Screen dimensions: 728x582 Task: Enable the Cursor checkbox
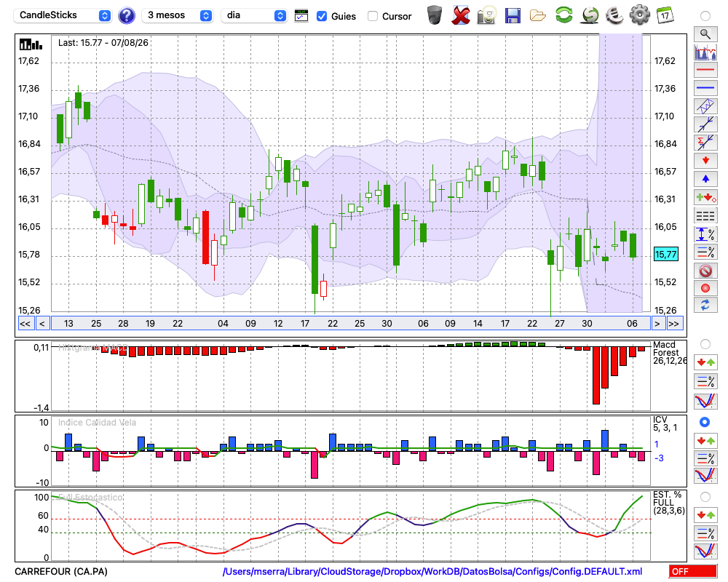point(372,16)
